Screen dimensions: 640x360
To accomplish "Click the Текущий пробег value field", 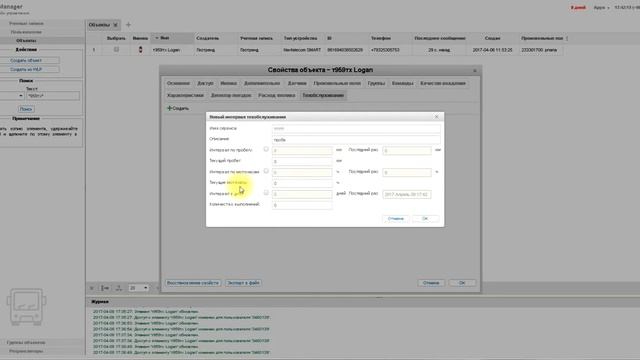I will pos(302,161).
